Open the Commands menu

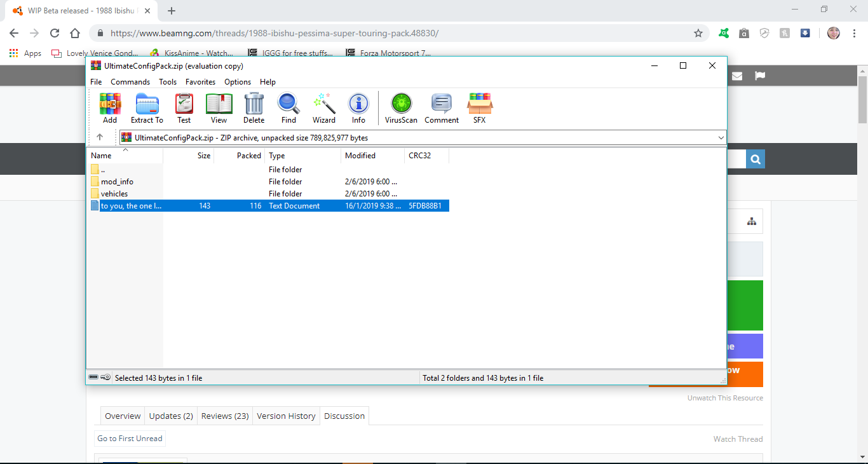[x=130, y=82]
